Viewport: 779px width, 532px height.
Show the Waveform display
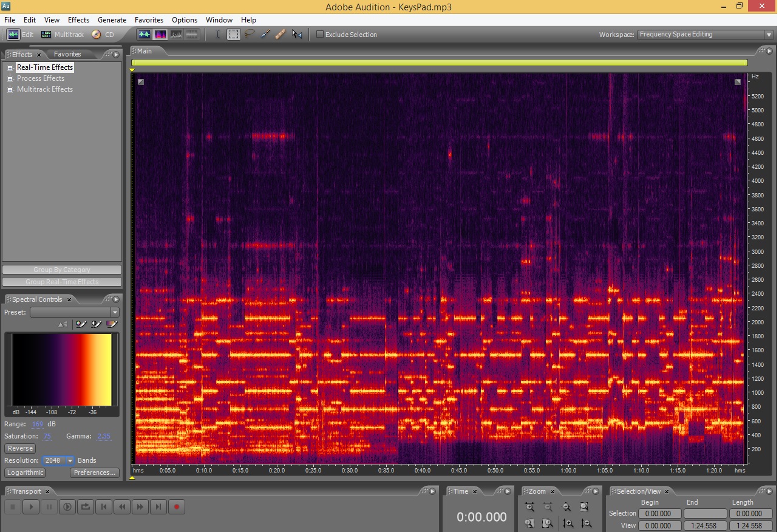pos(145,35)
